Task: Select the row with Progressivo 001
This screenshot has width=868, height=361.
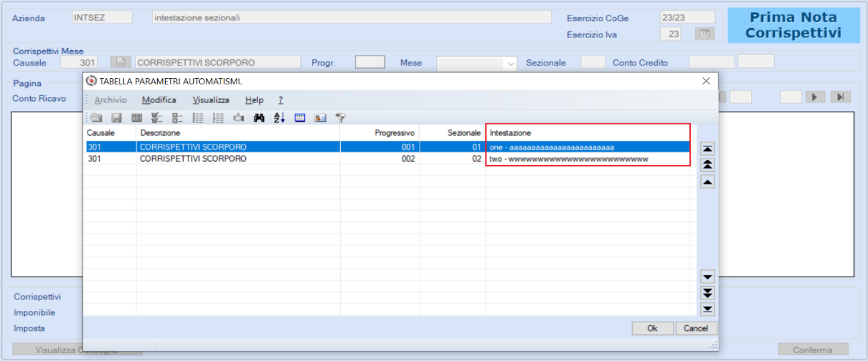Action: [390, 147]
